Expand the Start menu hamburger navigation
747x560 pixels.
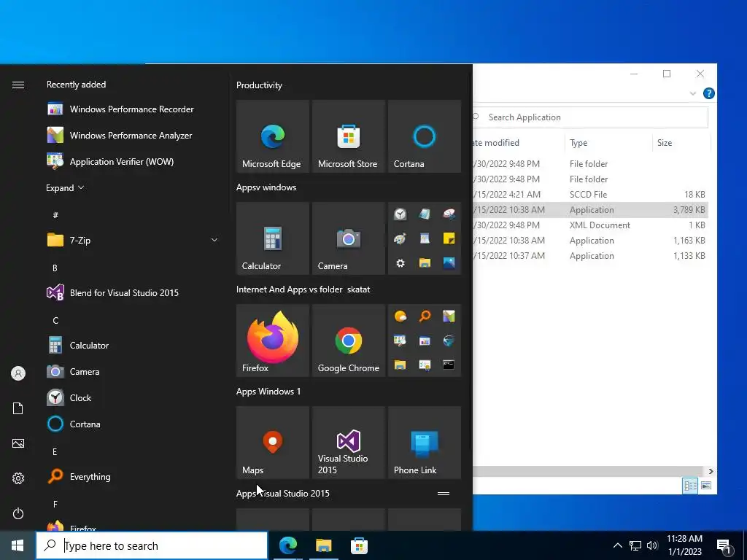tap(18, 85)
